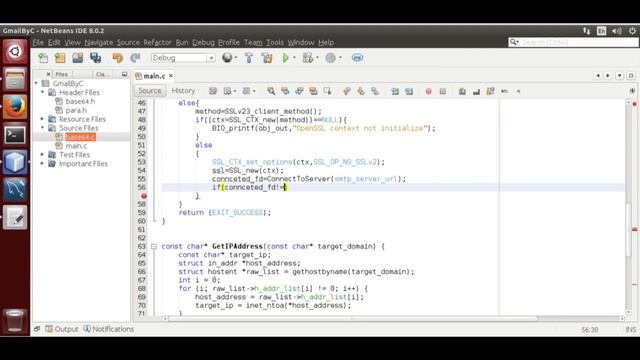The height and width of the screenshot is (360, 640).
Task: Open NetBeans cube icon in dock
Action: click(15, 162)
